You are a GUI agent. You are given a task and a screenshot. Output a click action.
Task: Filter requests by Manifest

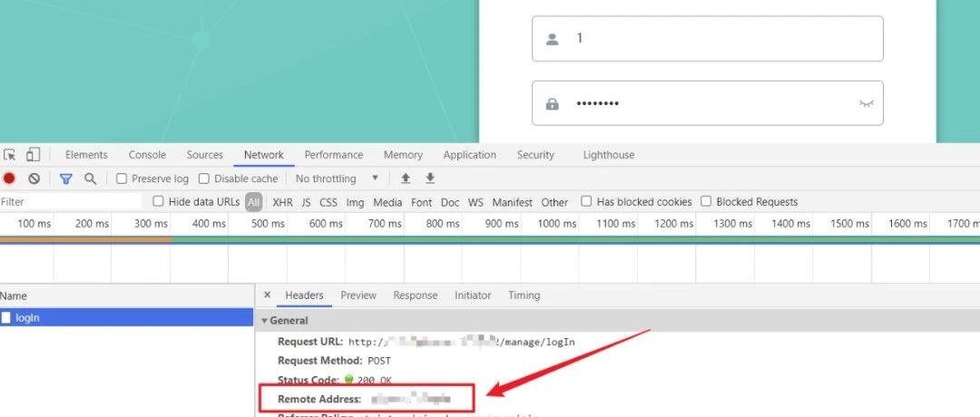pos(512,202)
